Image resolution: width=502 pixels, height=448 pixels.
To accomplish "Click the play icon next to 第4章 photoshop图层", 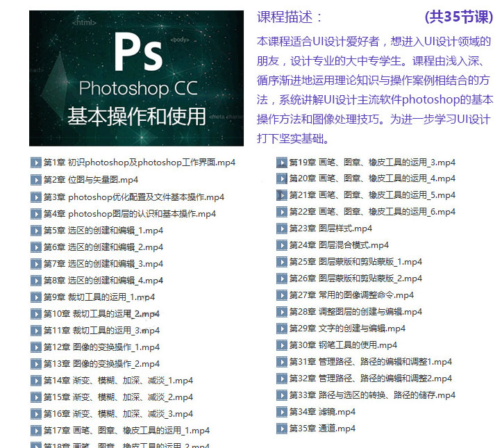I will pyautogui.click(x=36, y=214).
